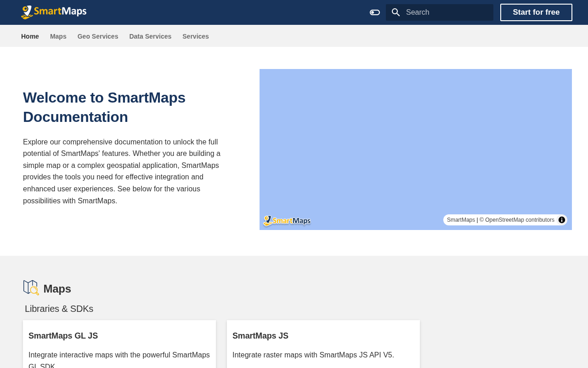This screenshot has width=588, height=368.
Task: Click the Start for free button
Action: [536, 12]
